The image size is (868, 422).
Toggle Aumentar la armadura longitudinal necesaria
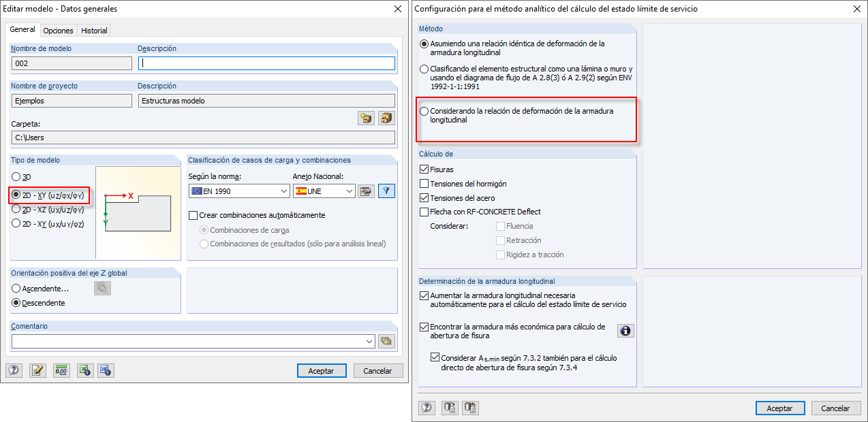(x=424, y=296)
